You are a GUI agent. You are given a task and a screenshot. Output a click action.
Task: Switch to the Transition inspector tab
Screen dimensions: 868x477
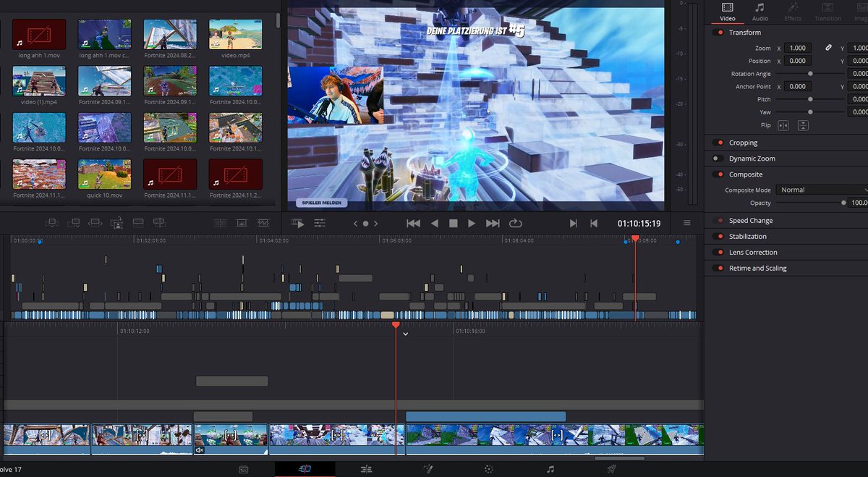(x=827, y=12)
